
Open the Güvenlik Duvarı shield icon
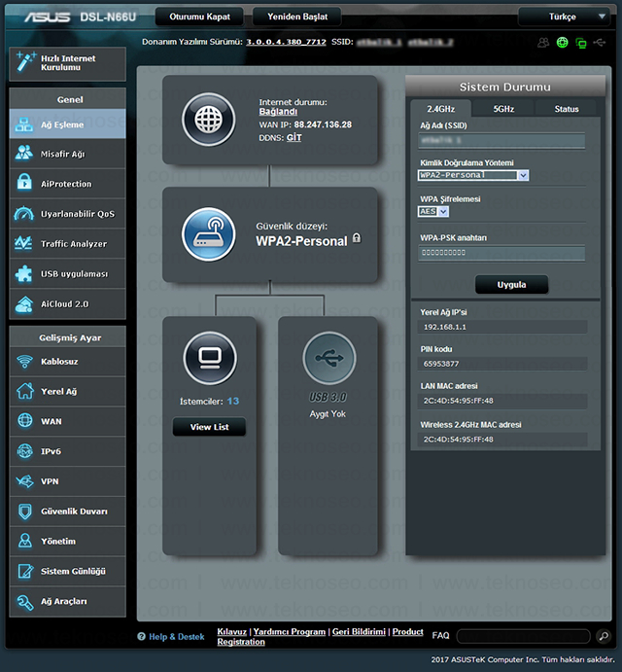(x=25, y=512)
